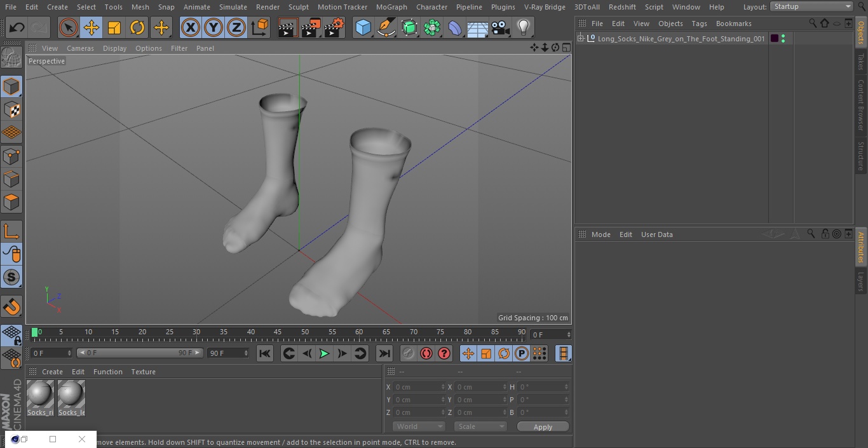
Task: Toggle the autokeying button
Action: pyautogui.click(x=426, y=353)
